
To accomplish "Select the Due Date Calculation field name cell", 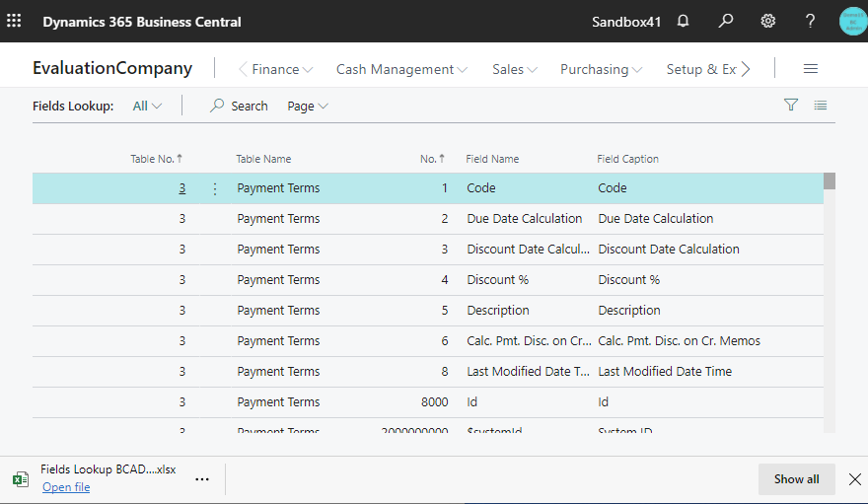I will [x=524, y=219].
